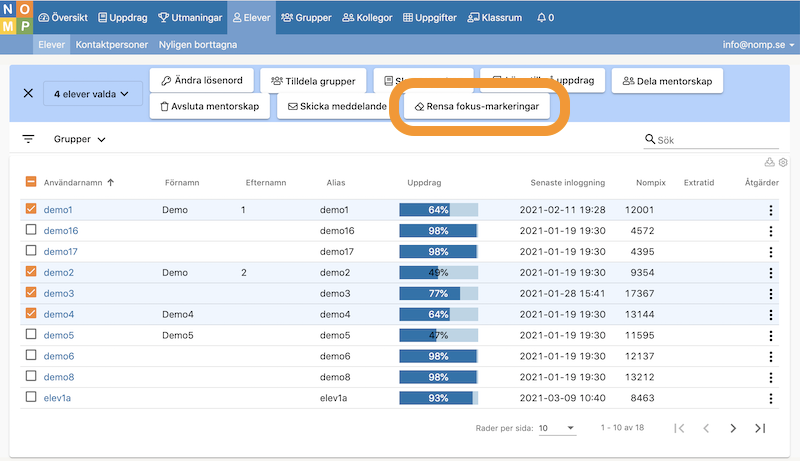Open the Uppdrag menu
The height and width of the screenshot is (461, 800).
(x=122, y=17)
